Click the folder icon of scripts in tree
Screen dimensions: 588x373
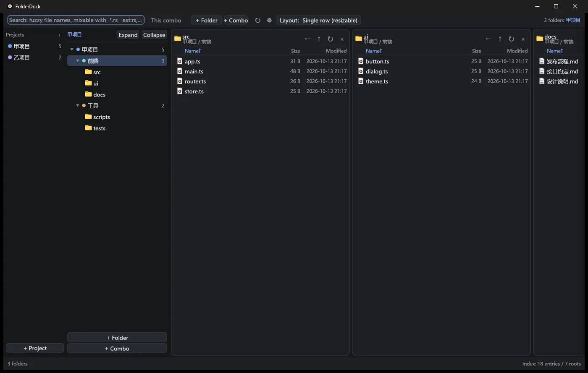(x=88, y=117)
